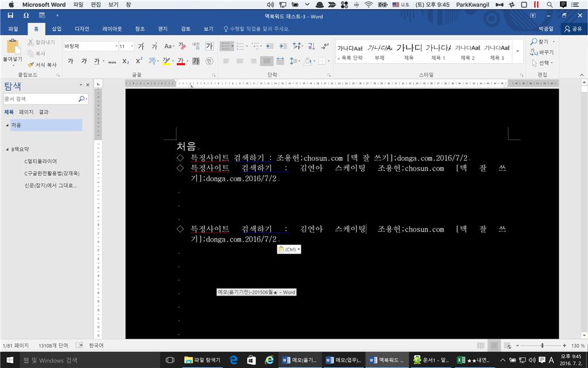Click the bullets list icon
This screenshot has width=588, height=368.
point(225,46)
